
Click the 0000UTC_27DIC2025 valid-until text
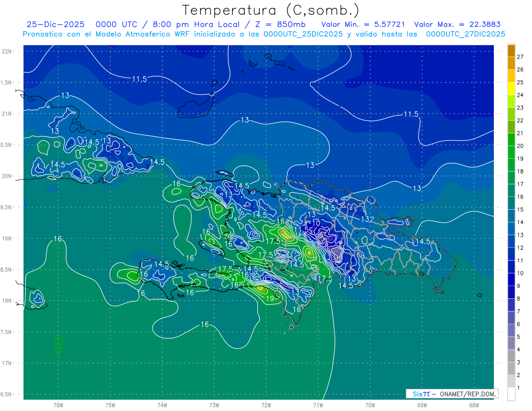465,34
